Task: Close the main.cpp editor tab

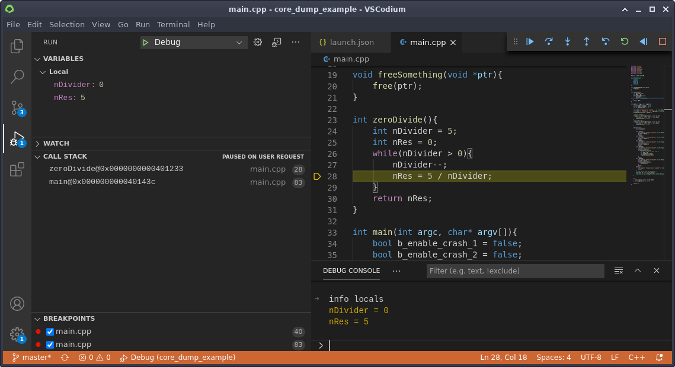Action: (453, 43)
